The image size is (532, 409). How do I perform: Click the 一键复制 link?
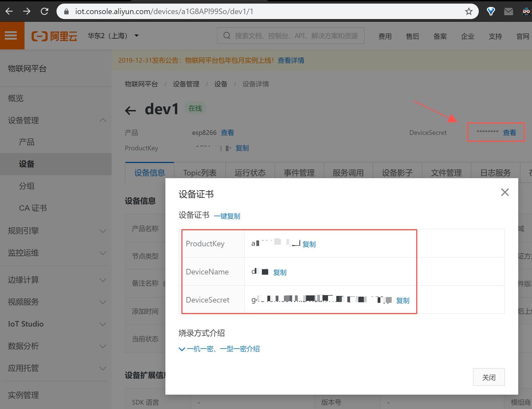(x=227, y=216)
